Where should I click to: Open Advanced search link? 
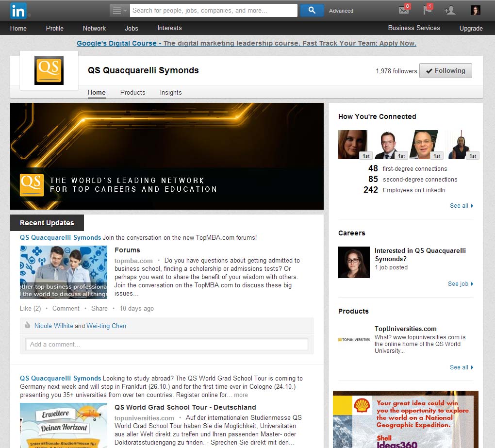[341, 11]
